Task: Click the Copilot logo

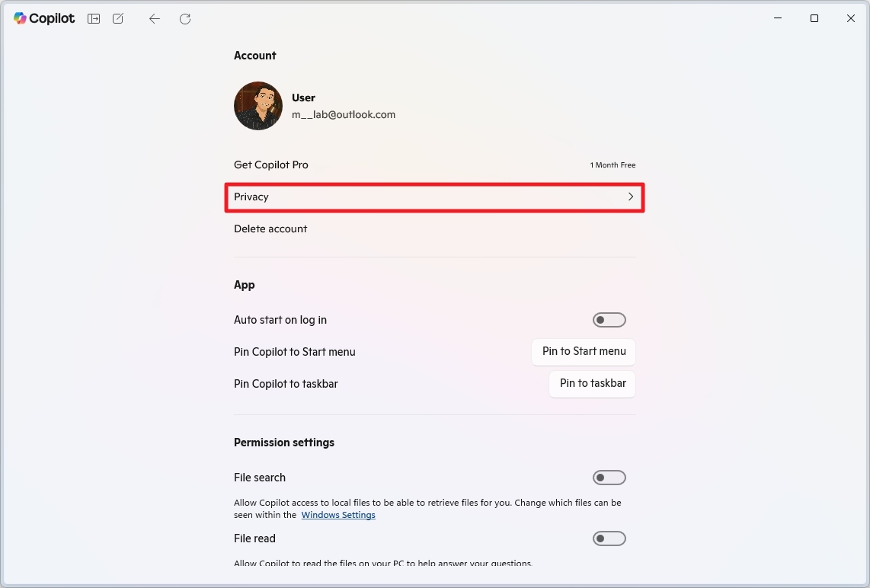Action: click(43, 18)
